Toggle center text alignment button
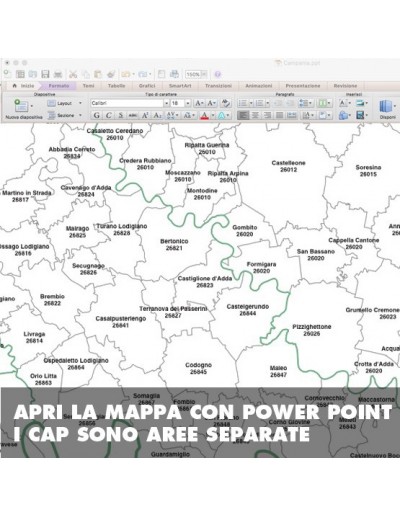This screenshot has height=517, width=400. pyautogui.click(x=255, y=115)
